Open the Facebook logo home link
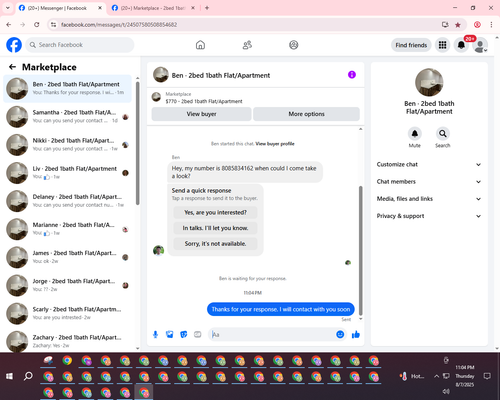Screen dimensions: 500x400 (x=14, y=45)
